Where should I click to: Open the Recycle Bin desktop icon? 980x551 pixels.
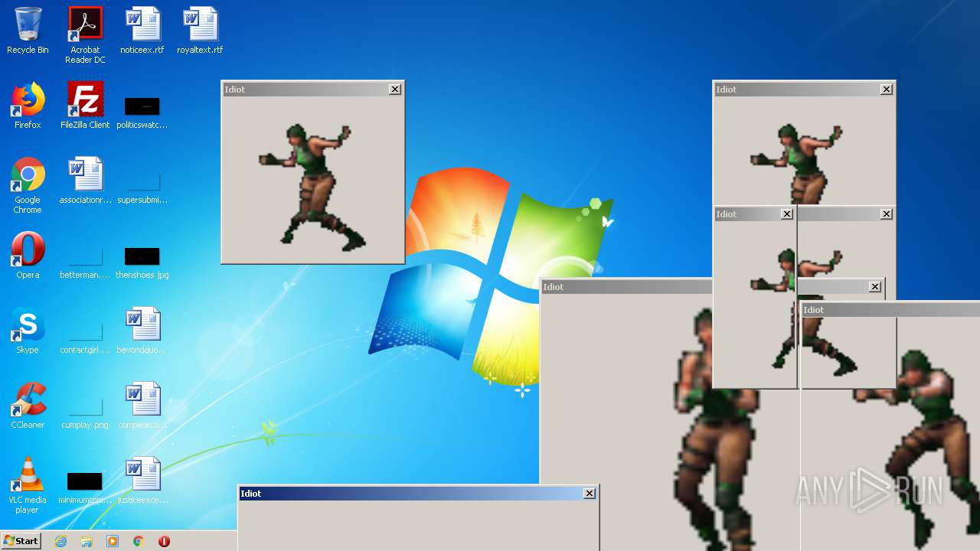pyautogui.click(x=28, y=31)
